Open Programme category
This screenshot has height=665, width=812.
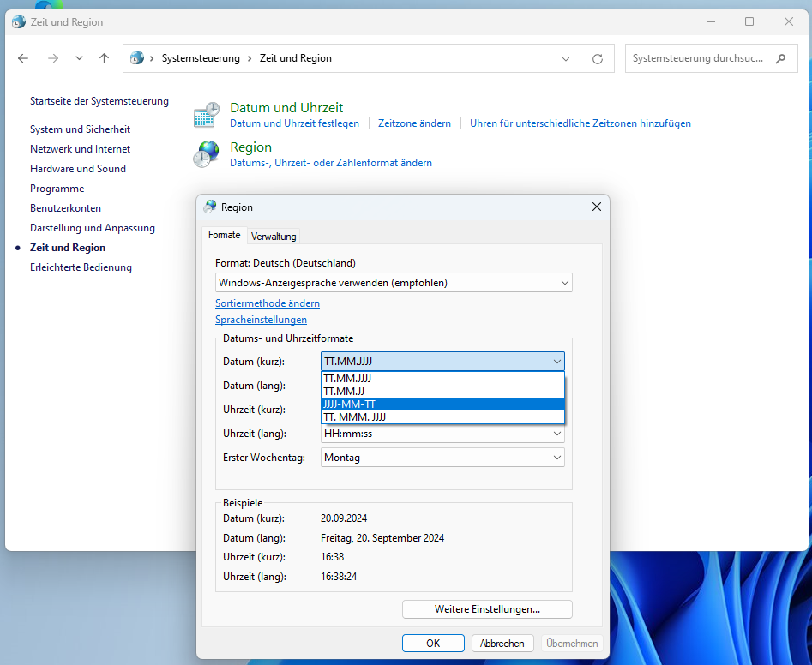(x=57, y=189)
